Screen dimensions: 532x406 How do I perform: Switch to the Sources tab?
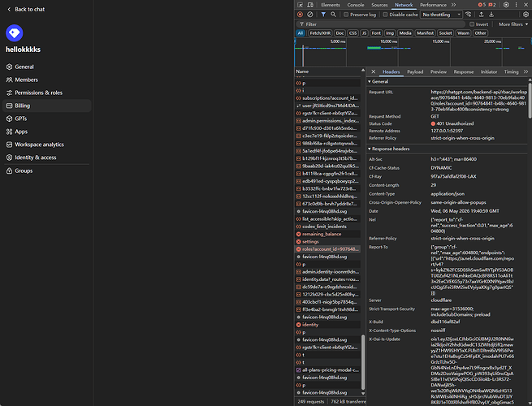coord(379,5)
